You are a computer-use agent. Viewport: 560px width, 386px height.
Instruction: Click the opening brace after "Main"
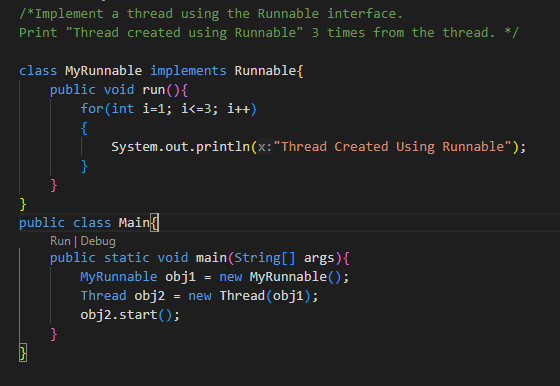coord(155,223)
